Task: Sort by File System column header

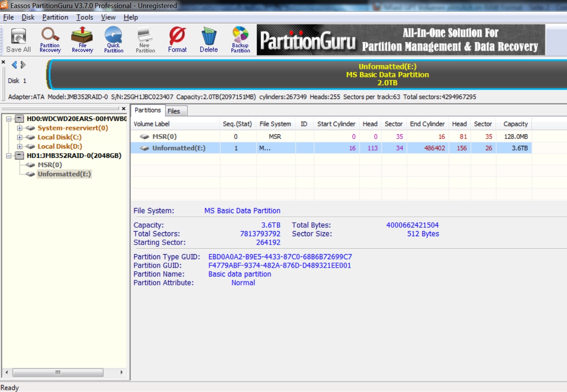Action: [275, 124]
